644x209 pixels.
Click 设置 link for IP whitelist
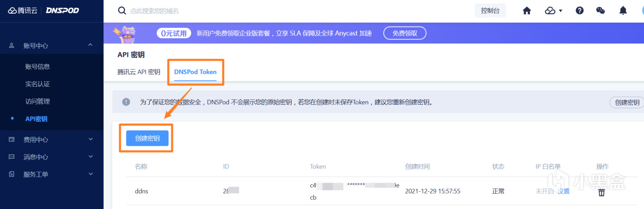(564, 191)
